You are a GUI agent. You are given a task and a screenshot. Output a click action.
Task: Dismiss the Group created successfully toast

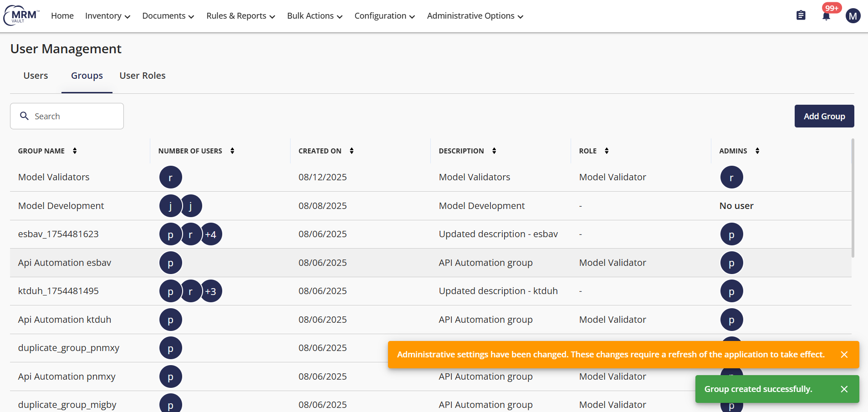click(844, 389)
